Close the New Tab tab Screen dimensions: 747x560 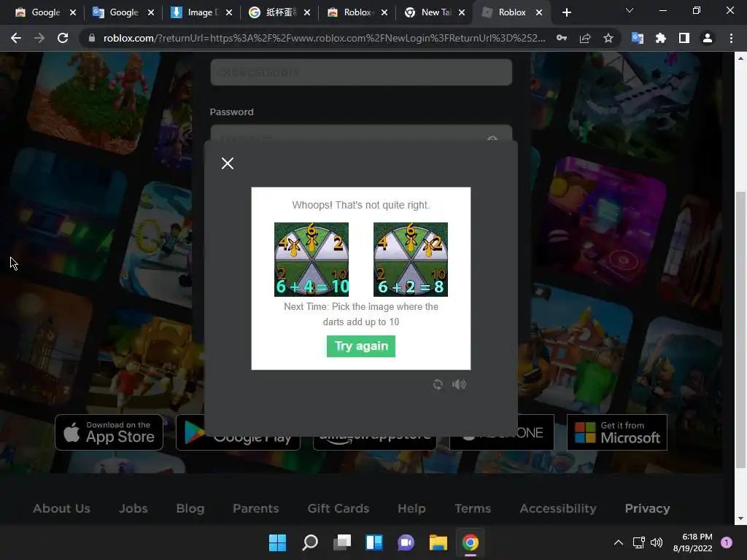pyautogui.click(x=462, y=12)
